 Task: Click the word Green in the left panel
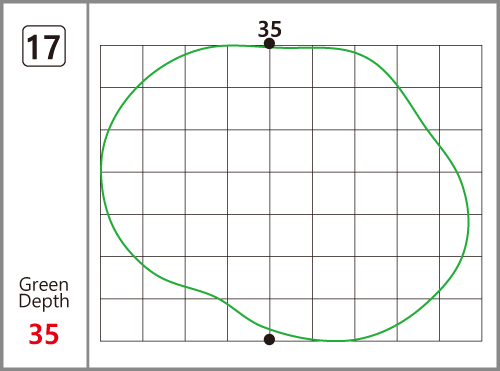[x=44, y=285]
